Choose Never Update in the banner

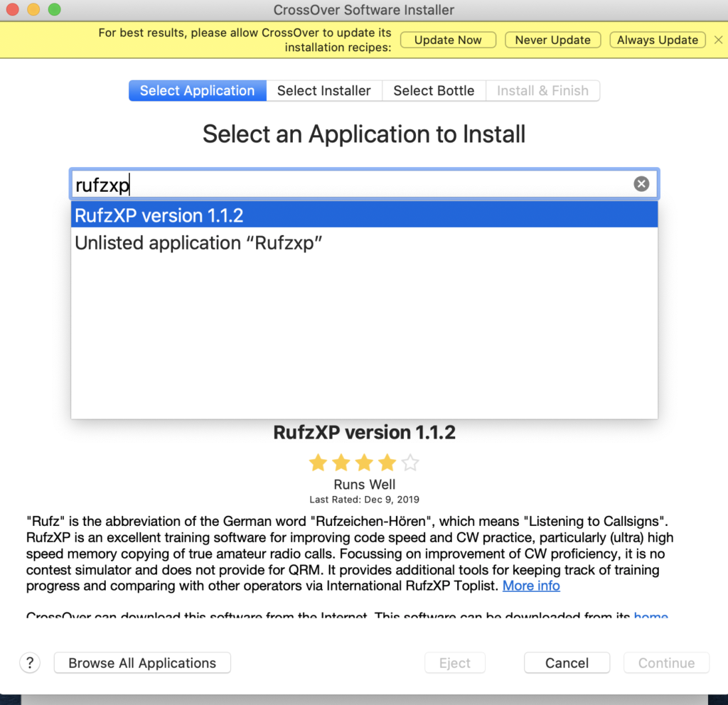click(552, 40)
